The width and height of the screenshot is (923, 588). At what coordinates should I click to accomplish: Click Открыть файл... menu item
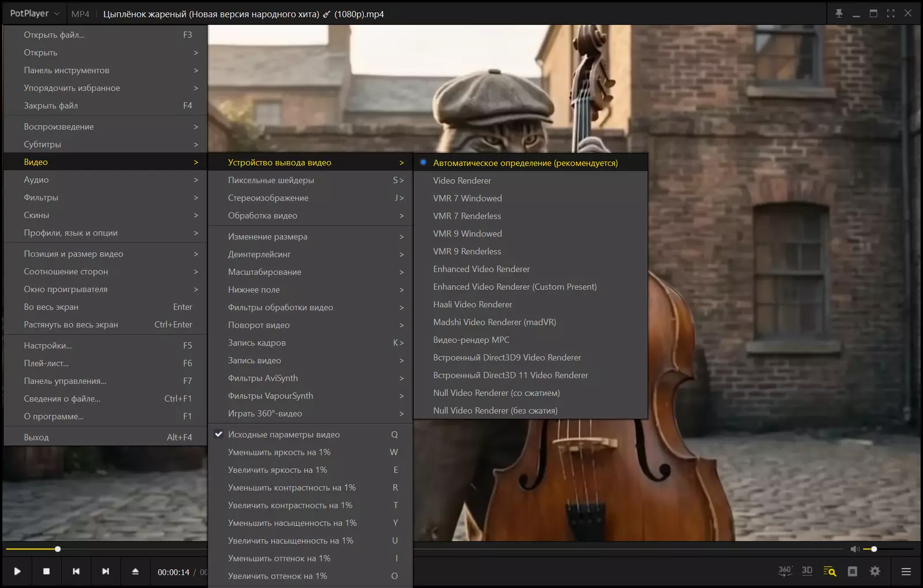(x=106, y=35)
